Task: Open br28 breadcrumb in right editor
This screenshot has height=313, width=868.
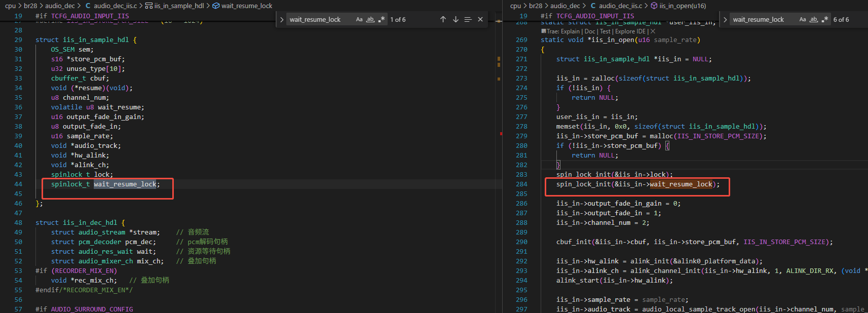Action: click(x=536, y=6)
